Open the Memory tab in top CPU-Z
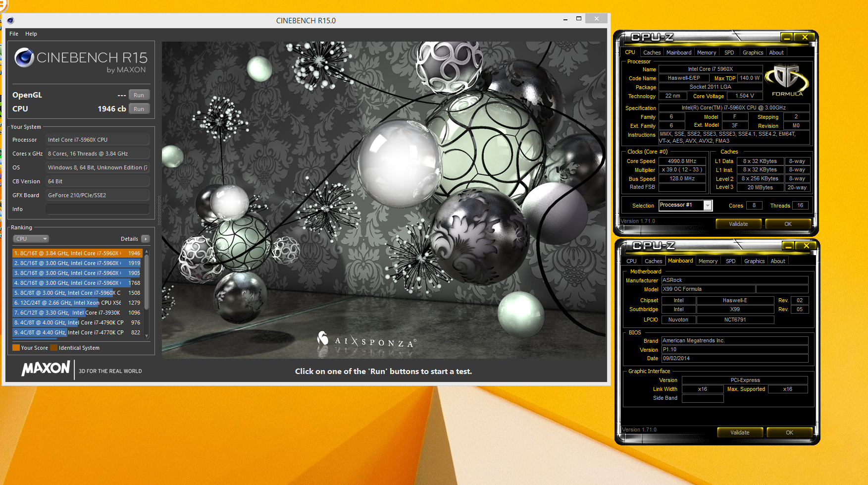Image resolution: width=868 pixels, height=485 pixels. pos(707,53)
